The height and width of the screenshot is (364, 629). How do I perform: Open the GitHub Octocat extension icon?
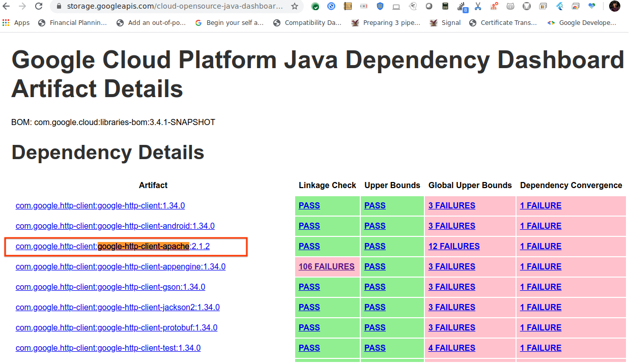(510, 7)
